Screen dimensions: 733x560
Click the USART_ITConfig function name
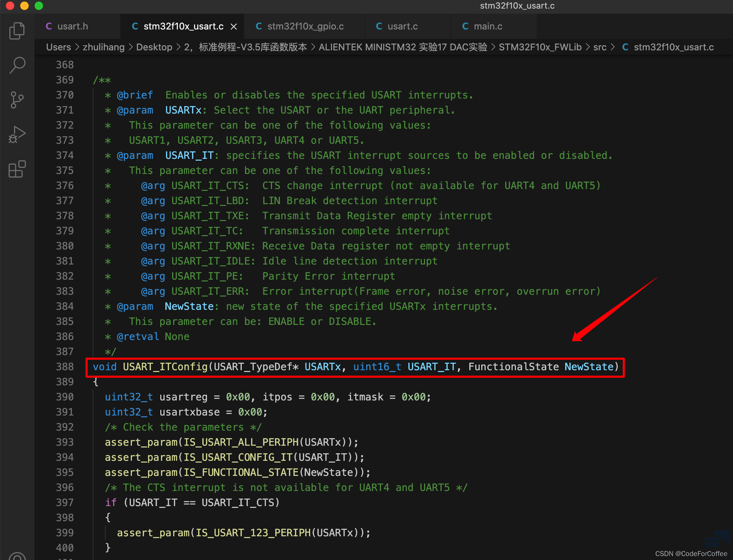point(165,367)
